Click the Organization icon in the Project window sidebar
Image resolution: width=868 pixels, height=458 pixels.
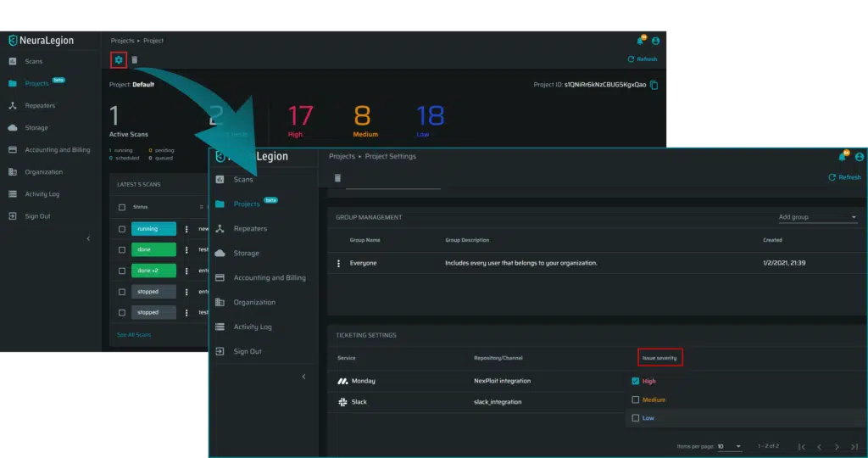(13, 171)
